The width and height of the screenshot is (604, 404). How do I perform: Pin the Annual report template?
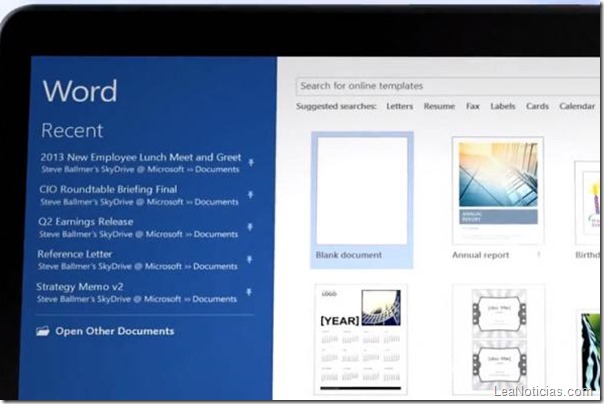point(539,254)
